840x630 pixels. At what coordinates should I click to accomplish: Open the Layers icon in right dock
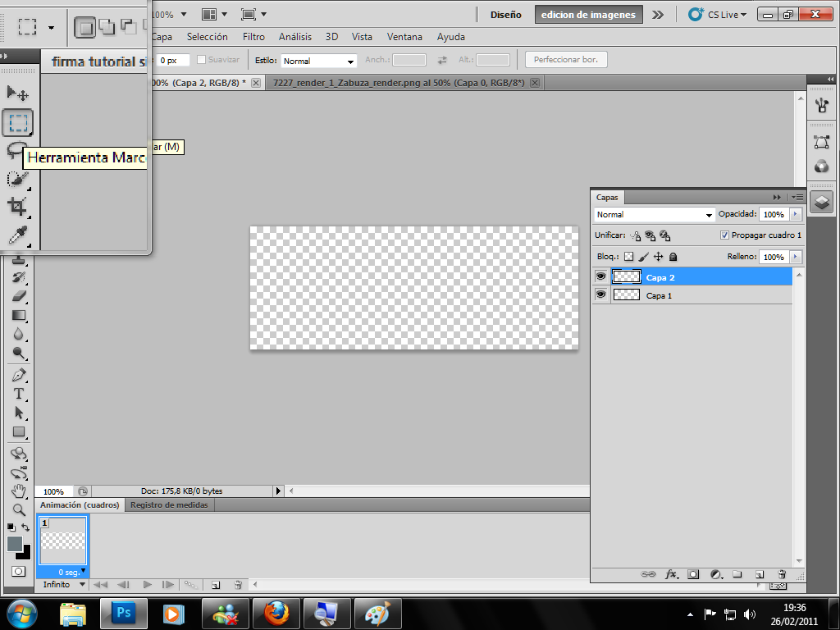[822, 203]
